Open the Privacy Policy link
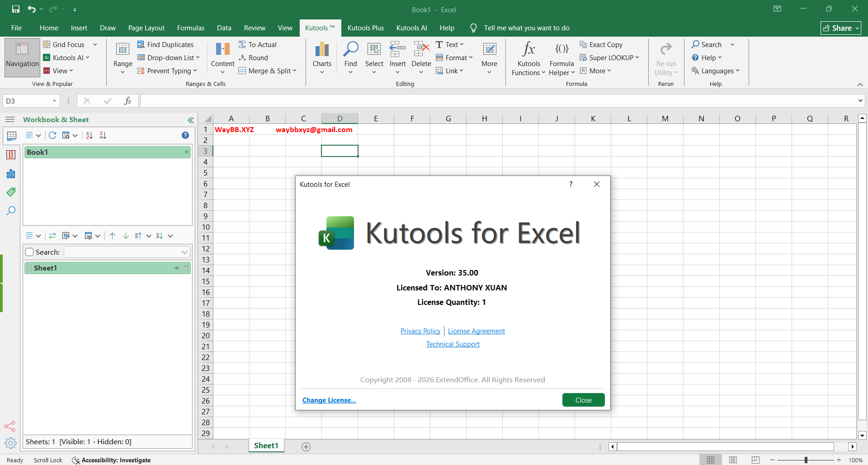The image size is (868, 465). (x=420, y=331)
